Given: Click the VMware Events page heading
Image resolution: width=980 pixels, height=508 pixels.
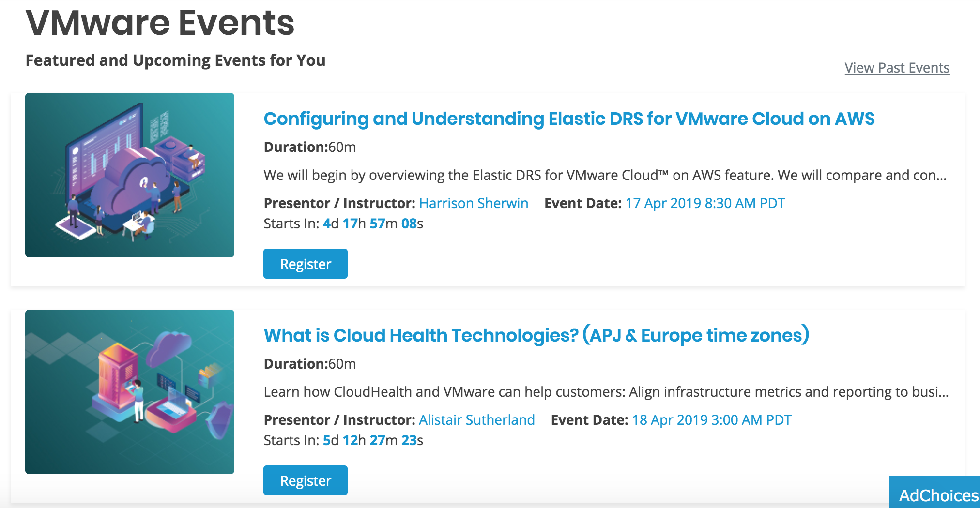Looking at the screenshot, I should (160, 23).
